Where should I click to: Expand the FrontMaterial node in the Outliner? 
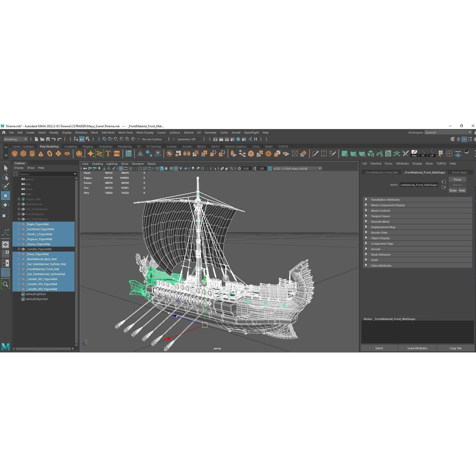pos(19,214)
